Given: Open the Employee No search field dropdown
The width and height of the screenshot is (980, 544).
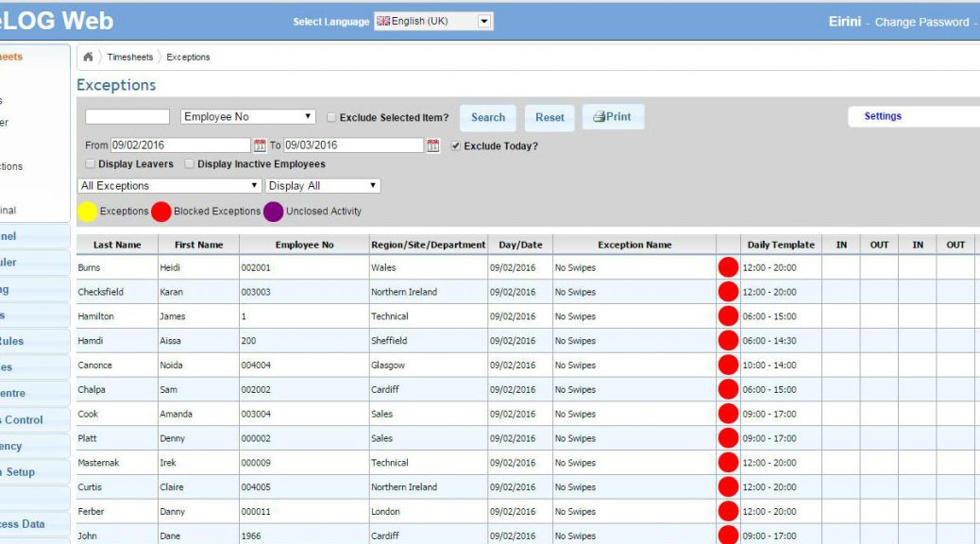Looking at the screenshot, I should click(x=248, y=117).
